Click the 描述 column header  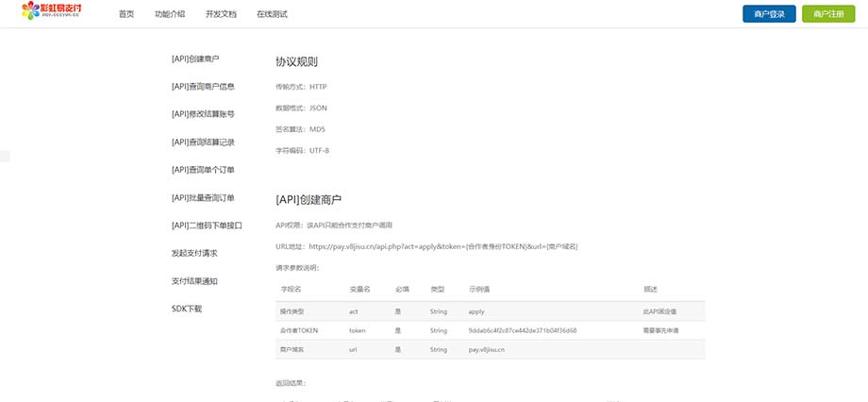pos(650,290)
